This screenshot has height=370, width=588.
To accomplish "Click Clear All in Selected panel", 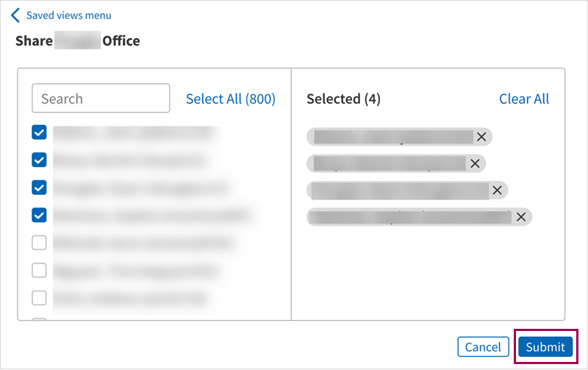I will click(523, 99).
